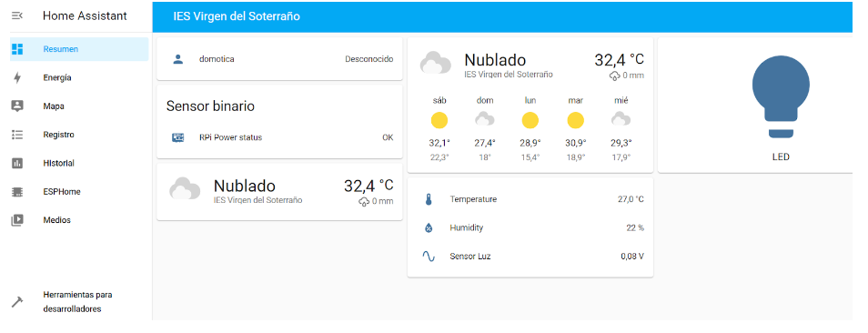Open the Sensor Luz voltage row
868x333 pixels.
[530, 257]
